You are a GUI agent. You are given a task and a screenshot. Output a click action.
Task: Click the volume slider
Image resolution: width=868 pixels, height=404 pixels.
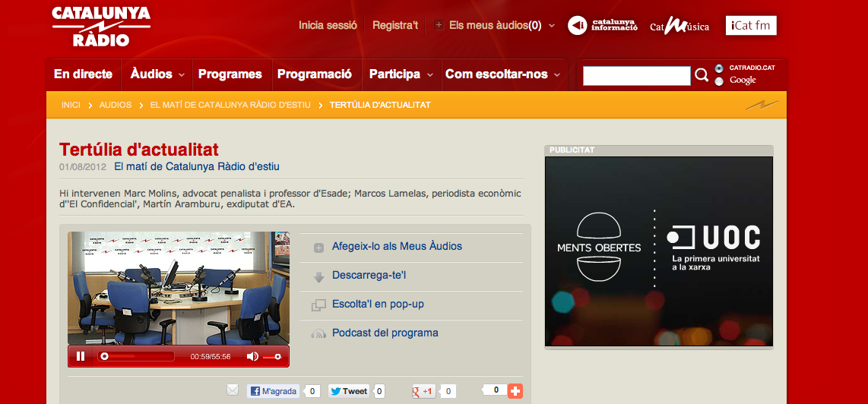coord(272,357)
